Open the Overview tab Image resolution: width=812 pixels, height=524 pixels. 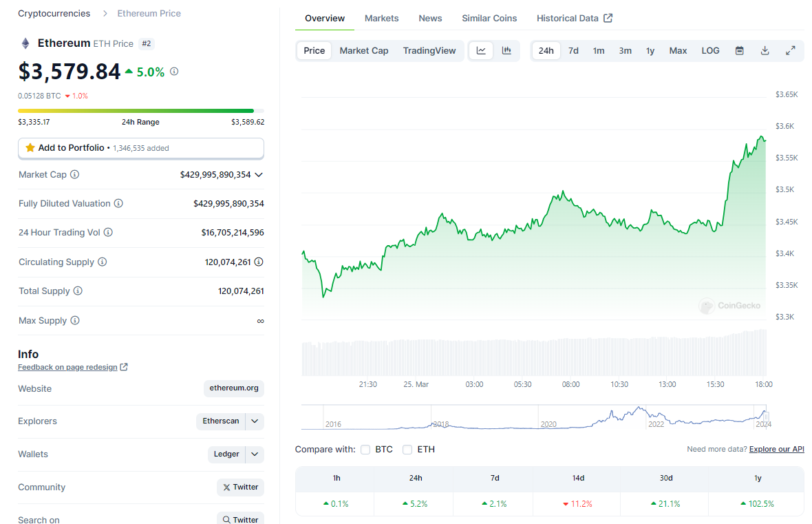tap(325, 19)
